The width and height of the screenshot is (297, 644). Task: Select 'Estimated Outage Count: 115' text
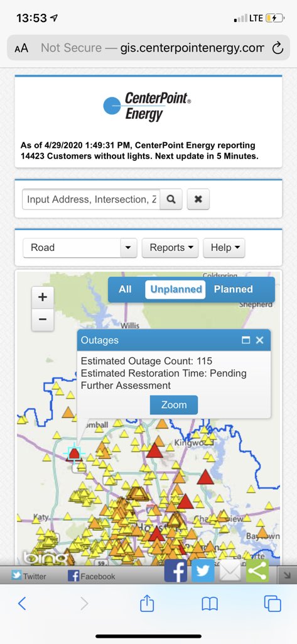(x=146, y=361)
